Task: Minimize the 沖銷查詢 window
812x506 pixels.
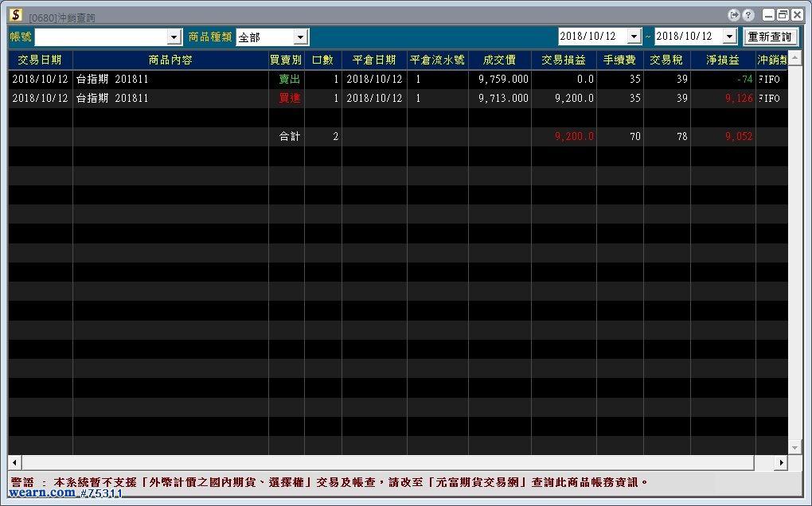Action: point(768,15)
